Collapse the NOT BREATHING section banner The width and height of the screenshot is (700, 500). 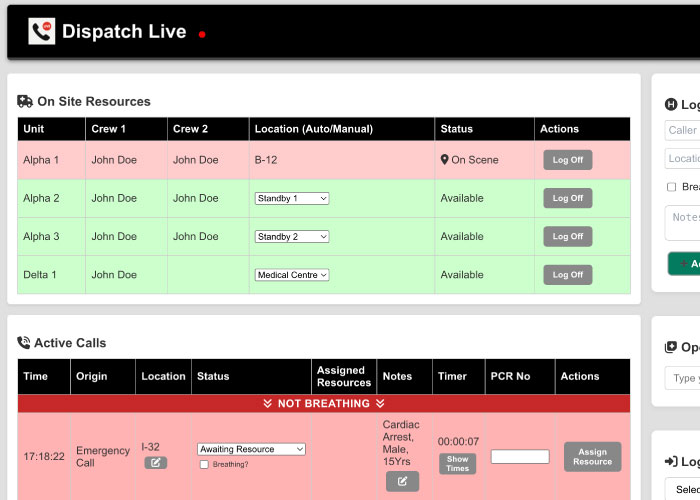tap(324, 403)
